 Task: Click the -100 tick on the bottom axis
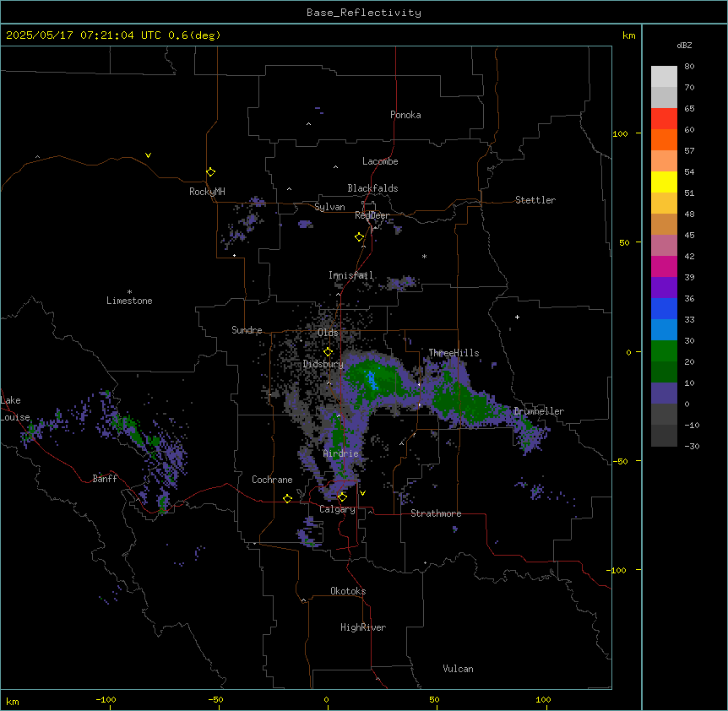pyautogui.click(x=106, y=699)
